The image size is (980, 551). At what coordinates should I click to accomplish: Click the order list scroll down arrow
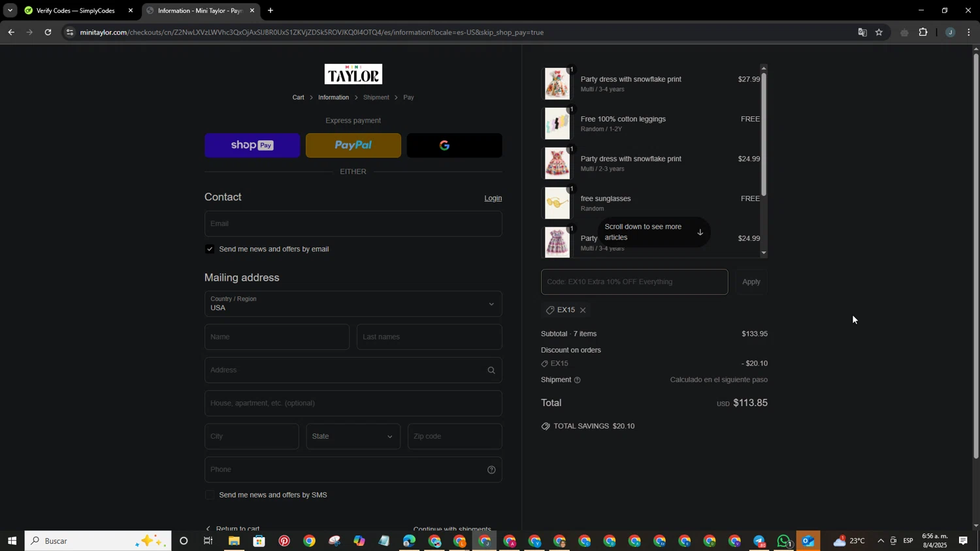point(764,253)
